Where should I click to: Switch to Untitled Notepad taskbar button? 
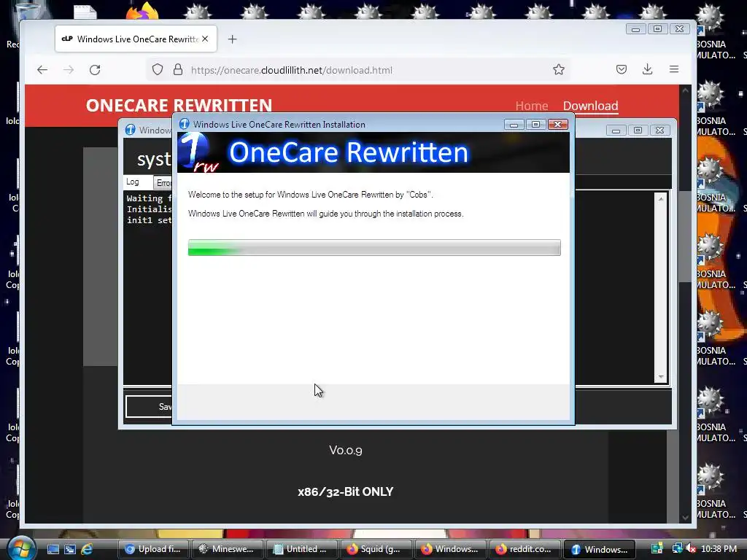pos(301,549)
